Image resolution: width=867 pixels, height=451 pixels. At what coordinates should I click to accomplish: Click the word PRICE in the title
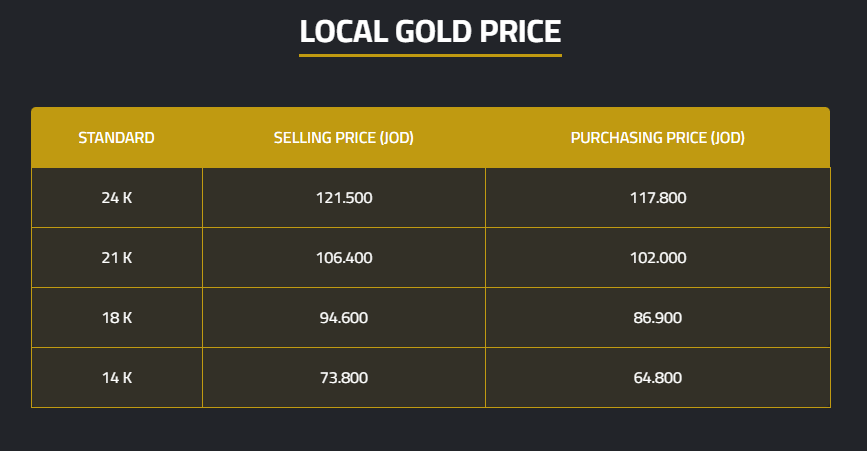(520, 31)
